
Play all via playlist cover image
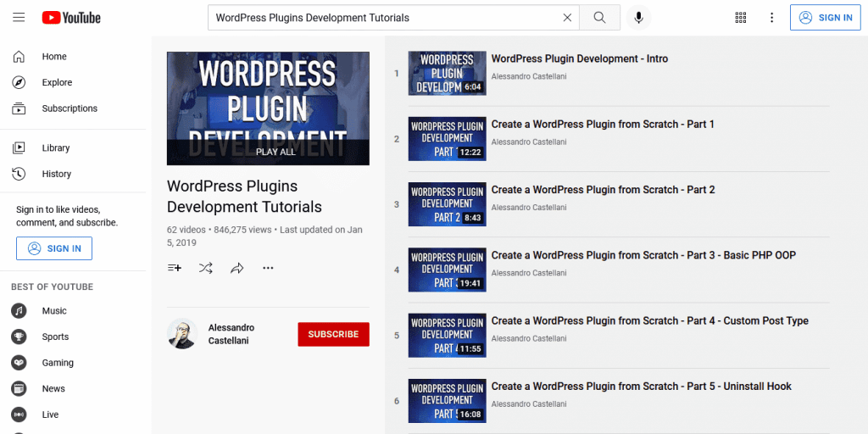(x=268, y=108)
